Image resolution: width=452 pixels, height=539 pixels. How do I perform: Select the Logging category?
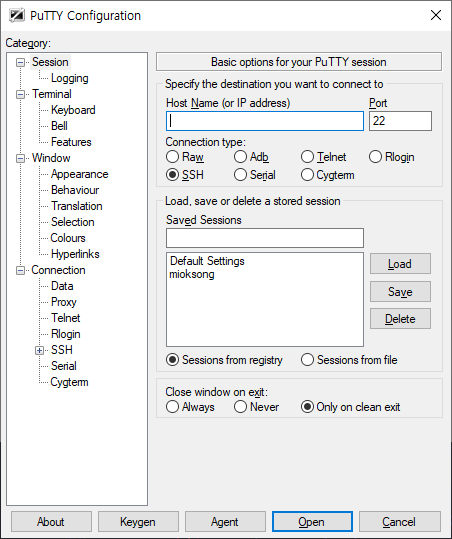[x=70, y=78]
